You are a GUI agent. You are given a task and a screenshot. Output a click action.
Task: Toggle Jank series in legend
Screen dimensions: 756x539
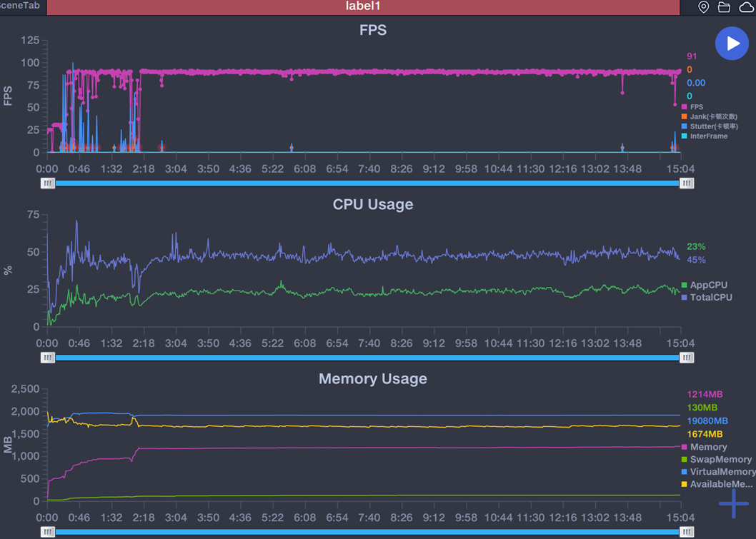[710, 116]
